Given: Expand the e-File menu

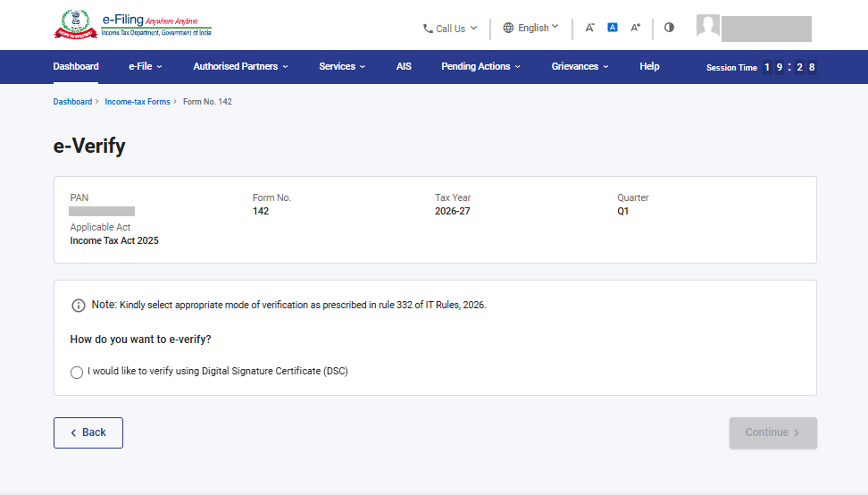Looking at the screenshot, I should pos(145,66).
